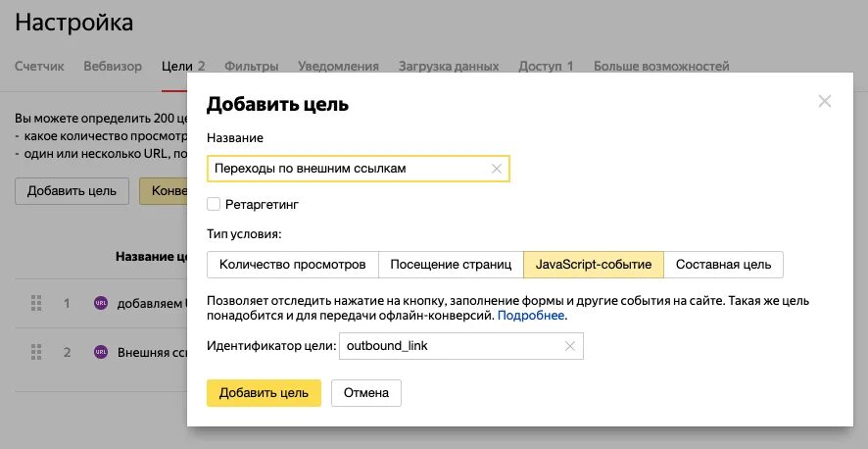Switch to the Цели tab

pos(183,67)
